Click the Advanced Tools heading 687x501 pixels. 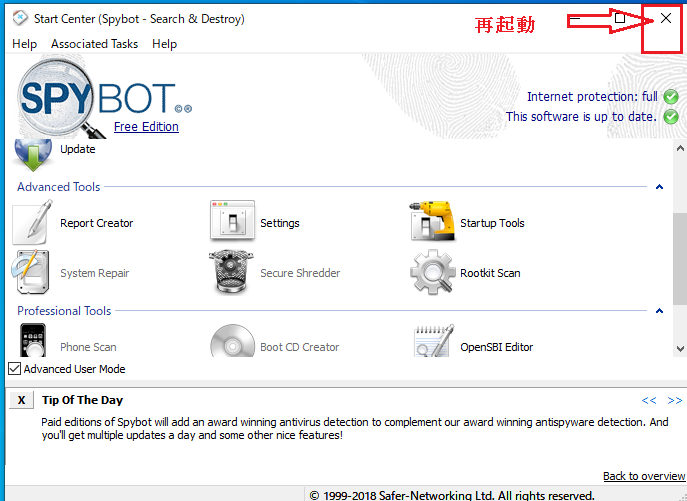59,187
